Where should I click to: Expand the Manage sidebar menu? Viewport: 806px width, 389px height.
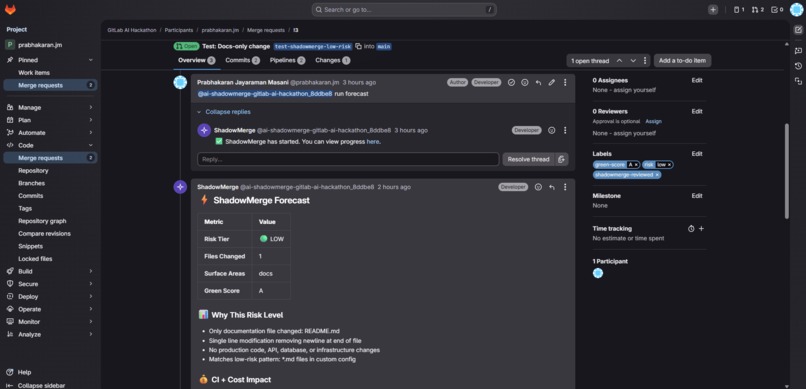50,107
